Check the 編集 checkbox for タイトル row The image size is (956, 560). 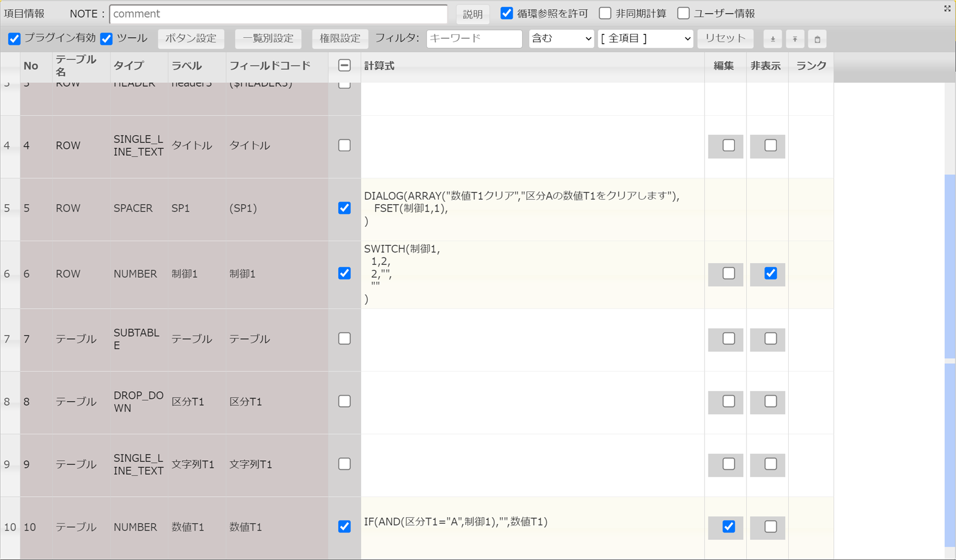tap(728, 146)
